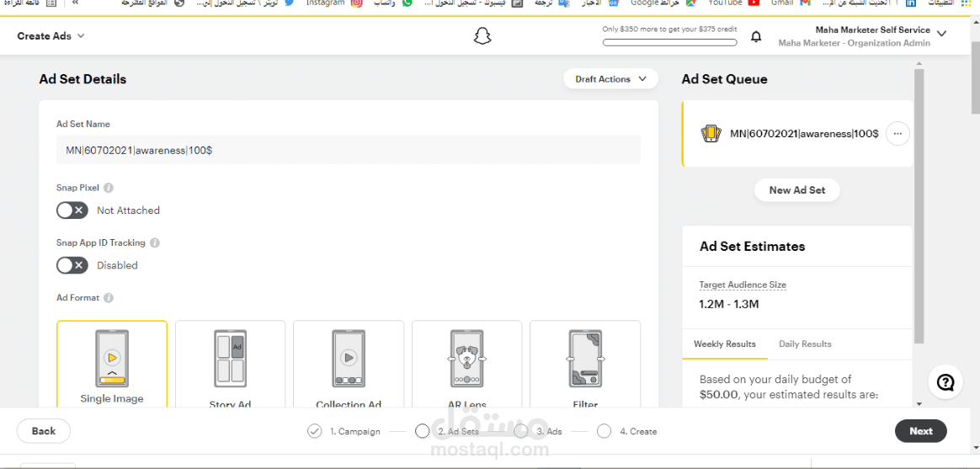Image resolution: width=980 pixels, height=469 pixels.
Task: Open the three-dot menu for queued ad set
Action: pos(897,133)
